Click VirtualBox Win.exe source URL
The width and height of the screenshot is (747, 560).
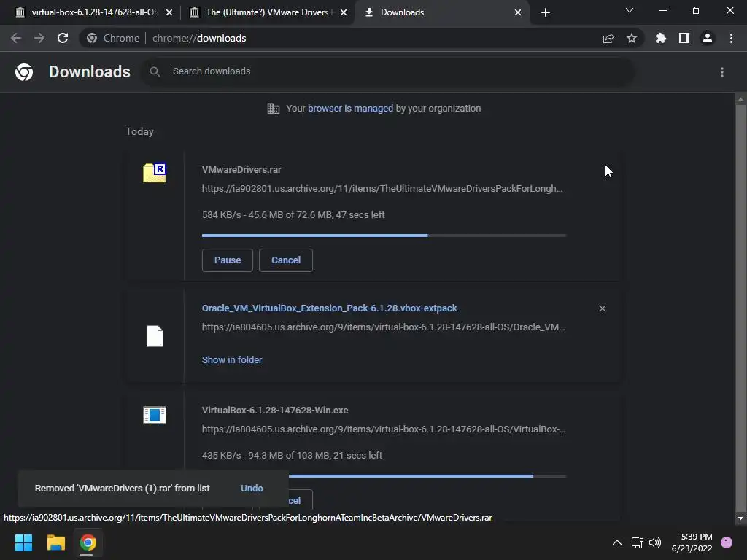(x=384, y=429)
